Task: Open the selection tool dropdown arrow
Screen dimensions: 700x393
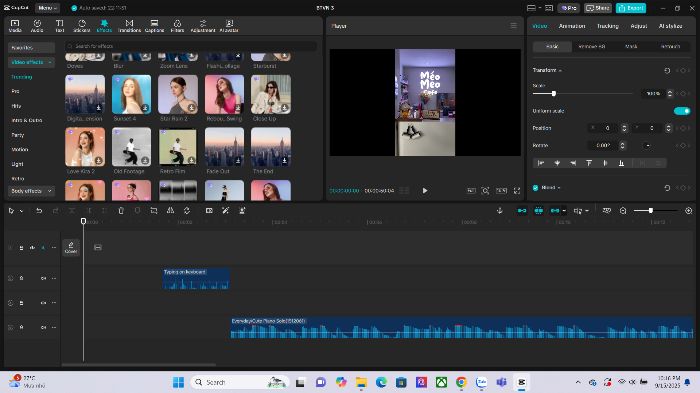Action: tap(21, 211)
